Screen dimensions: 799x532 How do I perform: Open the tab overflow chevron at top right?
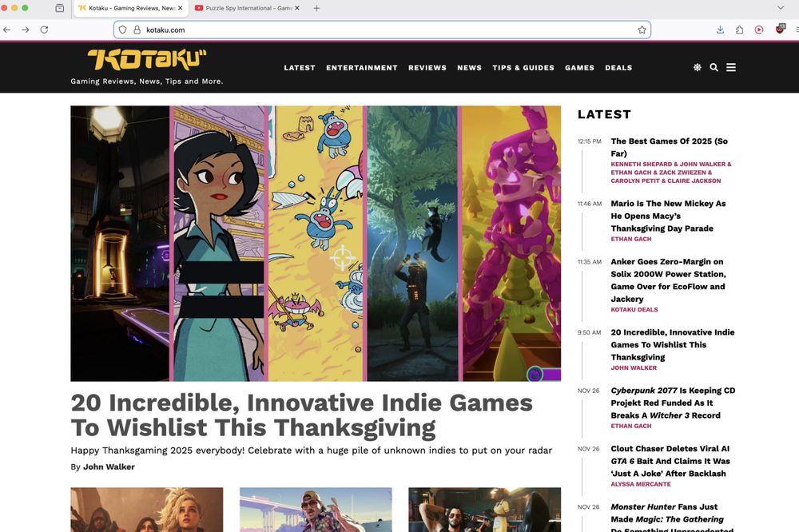pyautogui.click(x=781, y=7)
